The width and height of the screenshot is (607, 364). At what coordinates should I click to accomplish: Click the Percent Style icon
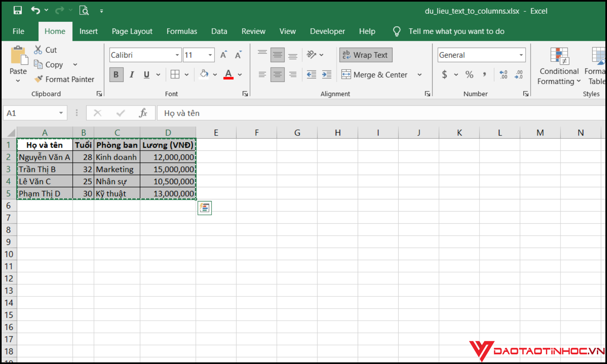(469, 74)
